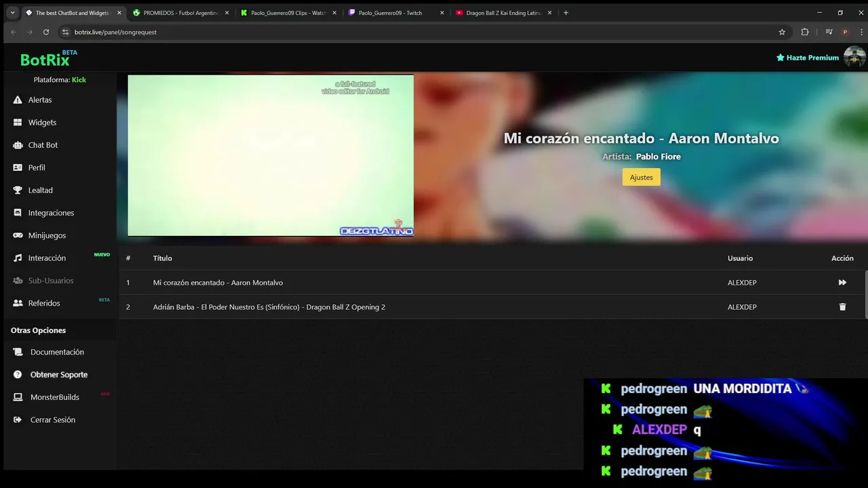Switch to Dragon Ball Z Kai Ending tab
This screenshot has height=488, width=868.
[503, 13]
